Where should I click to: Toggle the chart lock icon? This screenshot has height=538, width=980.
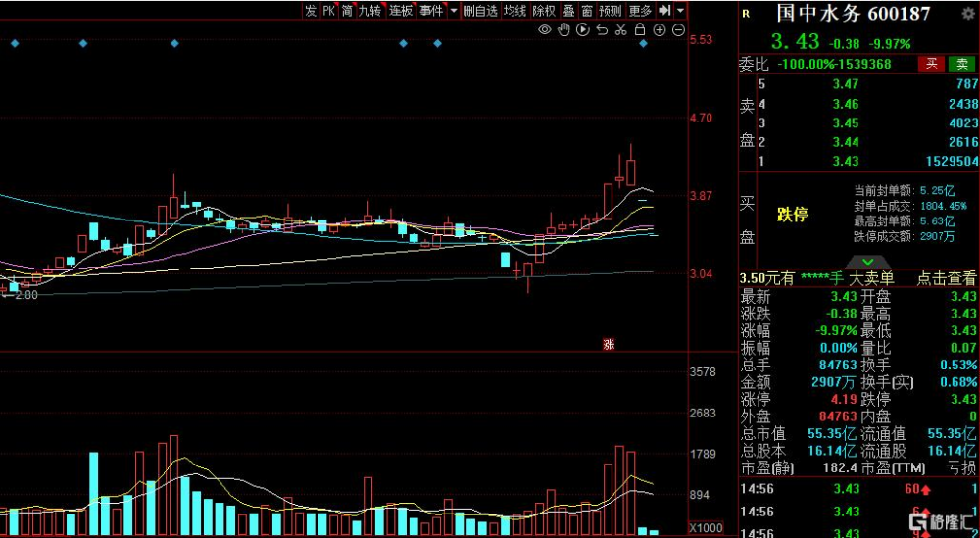tap(639, 29)
